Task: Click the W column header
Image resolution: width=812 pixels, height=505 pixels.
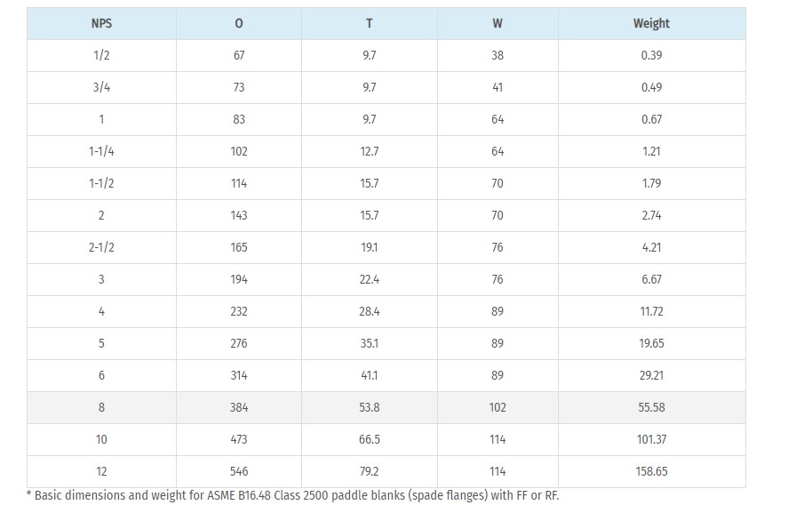Action: [498, 23]
